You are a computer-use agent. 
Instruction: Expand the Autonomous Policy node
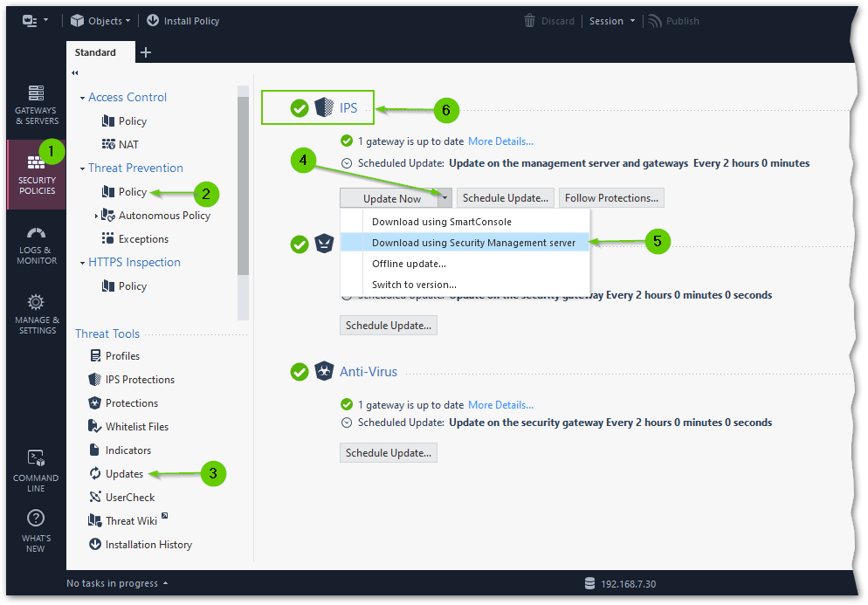[x=96, y=216]
